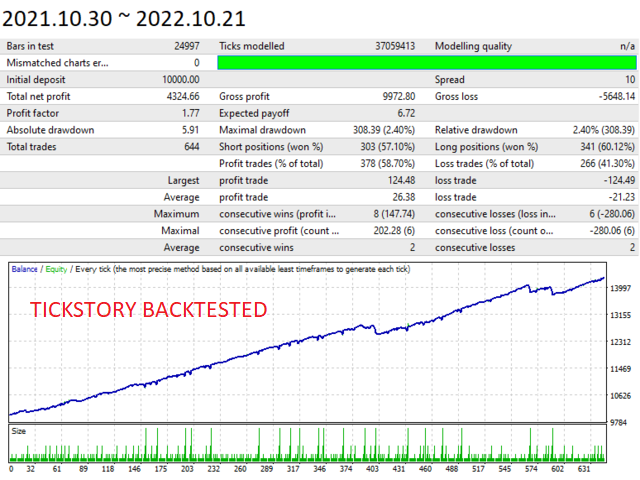This screenshot has width=640, height=480.
Task: Click consecutive profit value 202.28 (6)
Action: (x=394, y=231)
